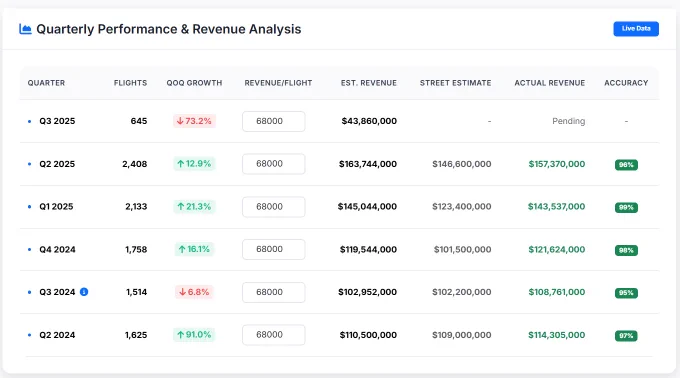The width and height of the screenshot is (680, 378).
Task: Select the Q3 2024 quarter label
Action: pyautogui.click(x=57, y=292)
